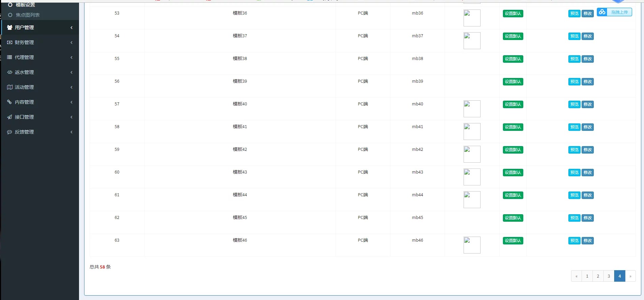Modify the 模板38 template entry
The width and height of the screenshot is (644, 300).
click(x=587, y=59)
